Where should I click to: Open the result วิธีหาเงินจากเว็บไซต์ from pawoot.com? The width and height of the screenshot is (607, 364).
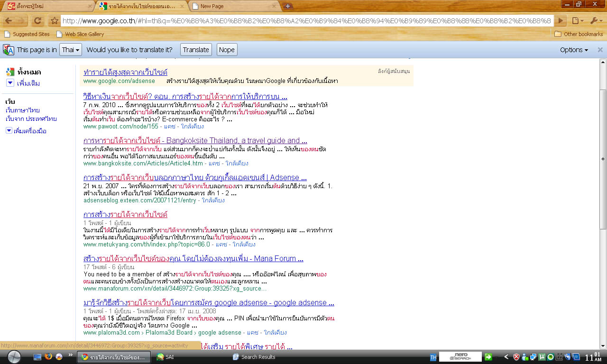point(185,96)
